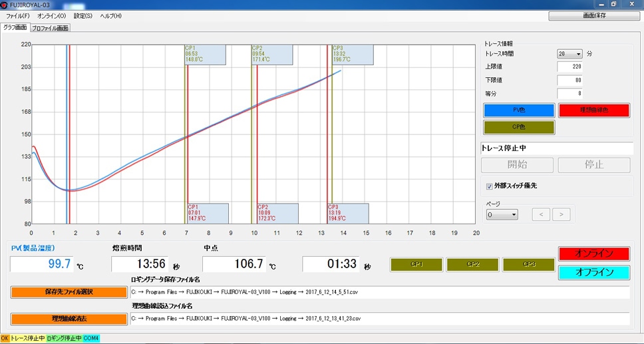Click the 理想曲線消去 orange button

pyautogui.click(x=69, y=319)
